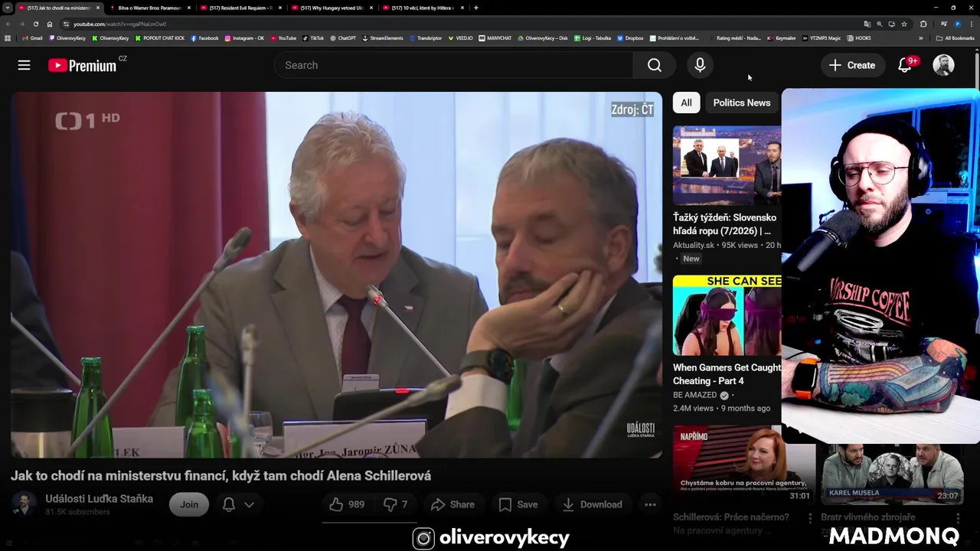This screenshot has height=551, width=980.
Task: Select the All filter chip
Action: coord(686,103)
